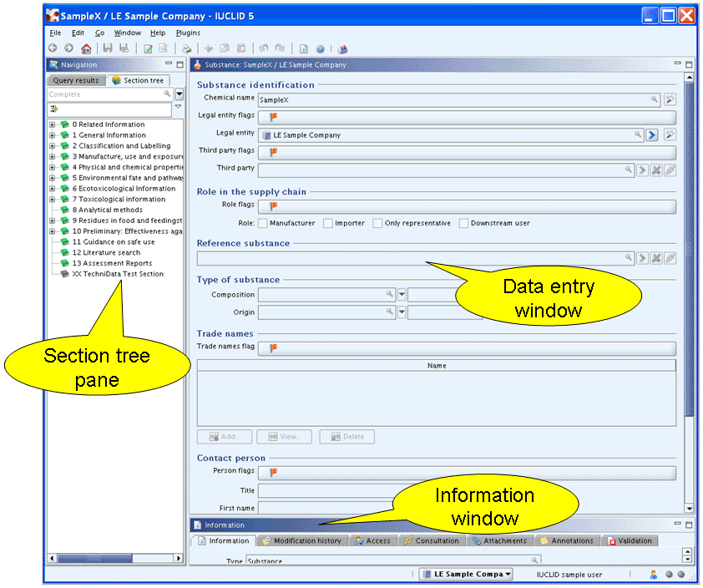The width and height of the screenshot is (703, 588).
Task: Click the Third party remove X icon
Action: 656,170
